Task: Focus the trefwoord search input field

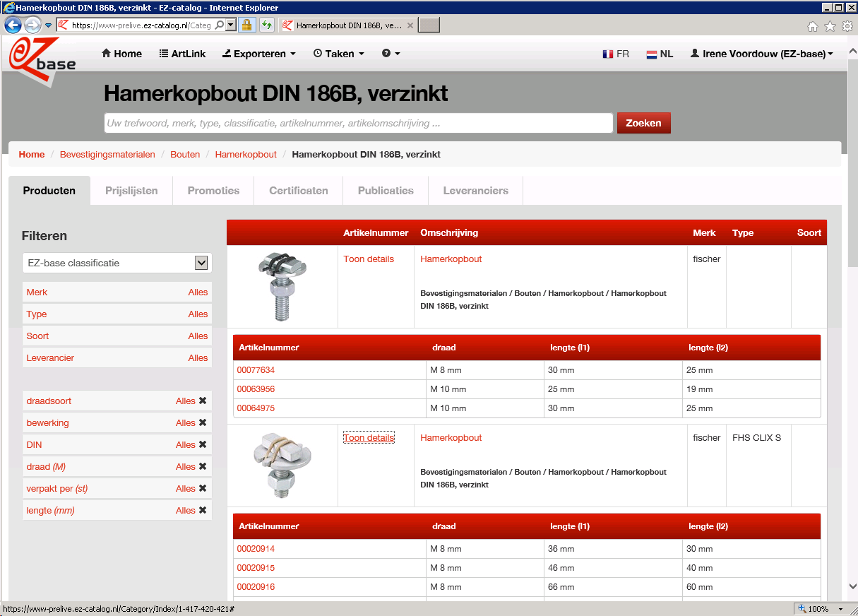Action: pos(359,123)
